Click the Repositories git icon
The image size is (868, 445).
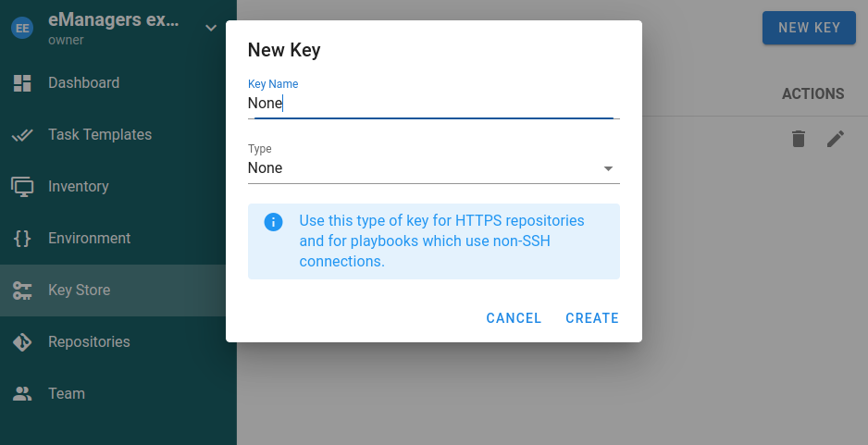pos(22,342)
